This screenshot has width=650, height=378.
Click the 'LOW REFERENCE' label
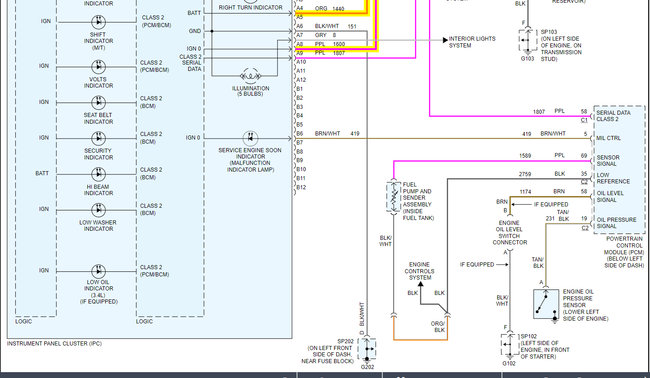point(613,178)
